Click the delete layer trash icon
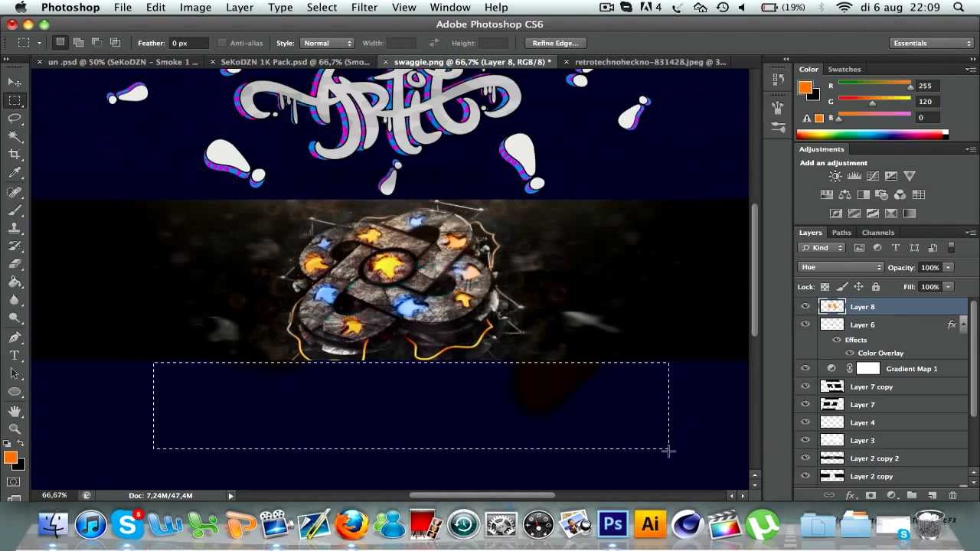This screenshot has height=551, width=980. [952, 495]
